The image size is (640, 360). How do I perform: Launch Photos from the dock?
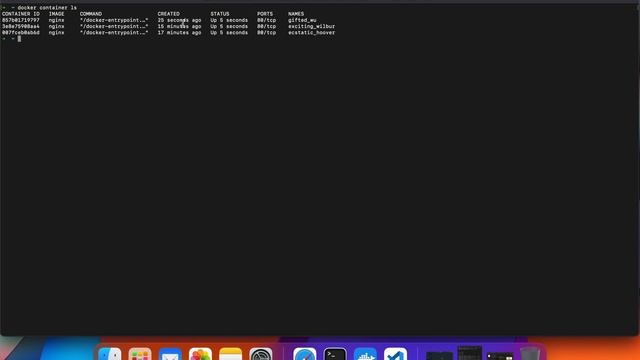click(x=200, y=354)
